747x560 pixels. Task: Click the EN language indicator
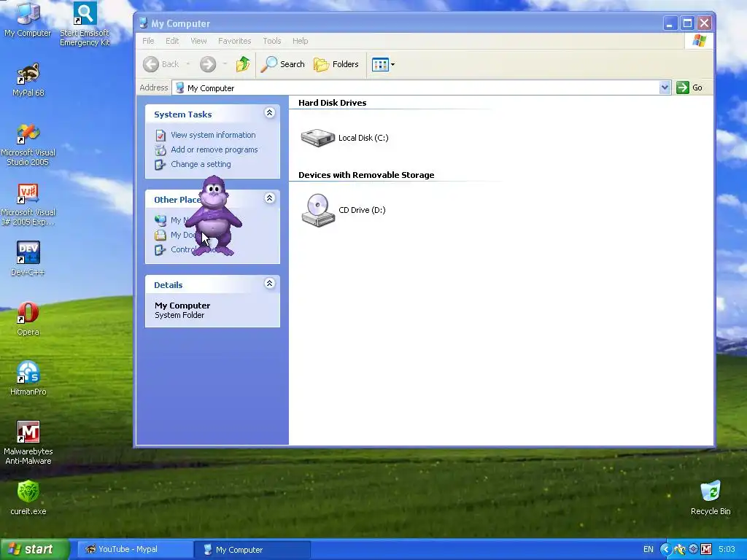(x=648, y=549)
